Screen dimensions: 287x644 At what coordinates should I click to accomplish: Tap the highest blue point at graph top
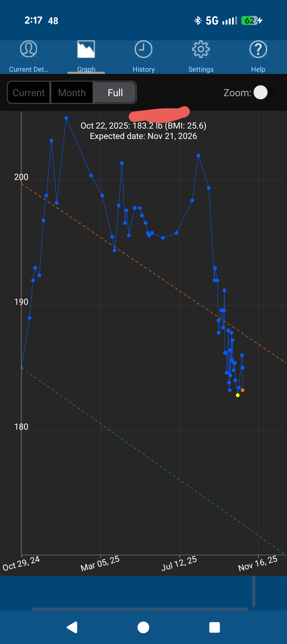coord(66,118)
